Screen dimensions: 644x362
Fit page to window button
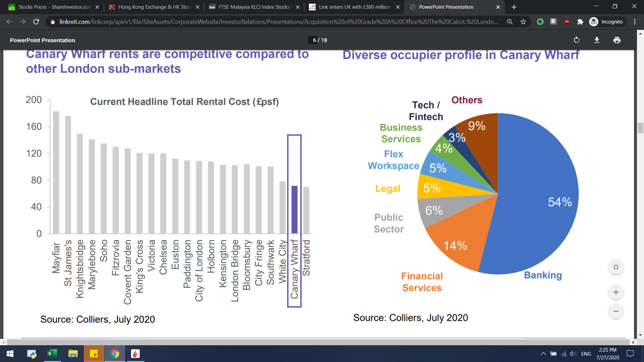pos(616,267)
